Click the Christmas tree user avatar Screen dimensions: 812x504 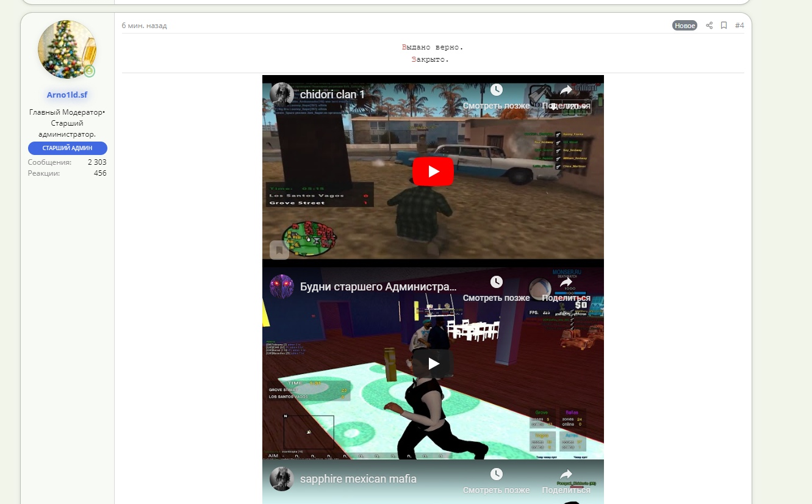pyautogui.click(x=67, y=49)
